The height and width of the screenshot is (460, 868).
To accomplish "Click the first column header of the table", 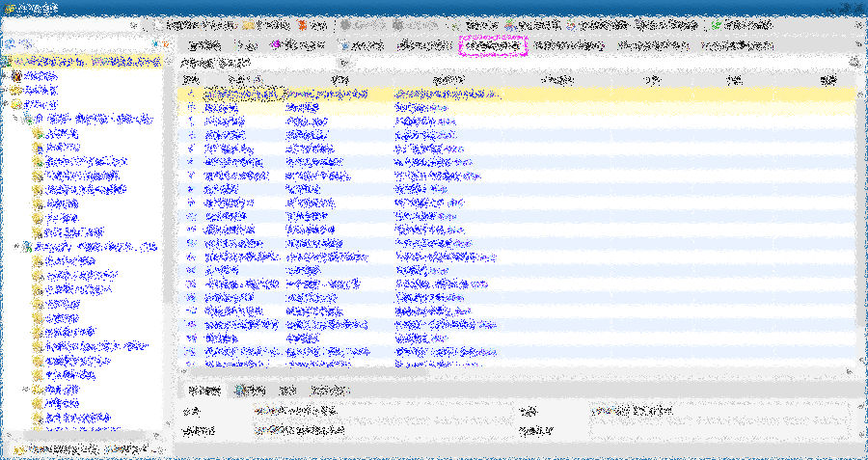I will point(191,79).
